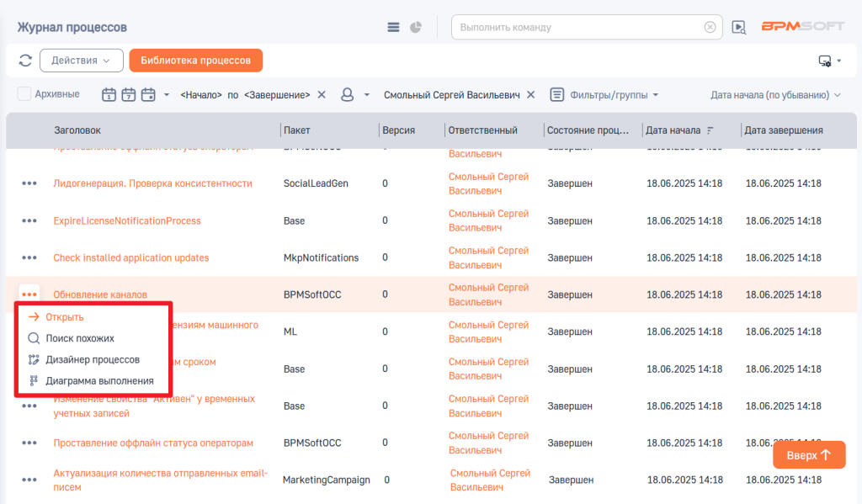Viewport: 862px width, 504px height.
Task: Click the Вверх button
Action: pos(809,455)
